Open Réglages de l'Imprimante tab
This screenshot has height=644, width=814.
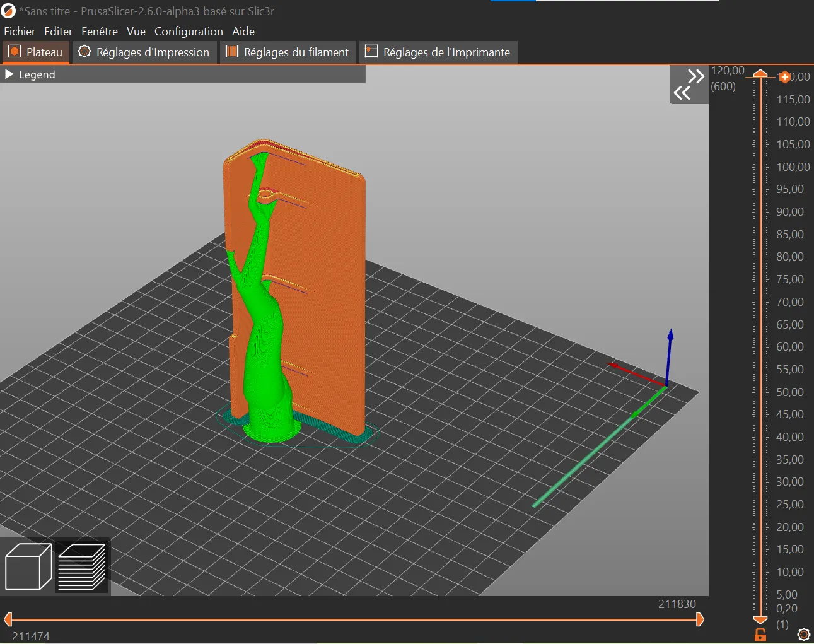pyautogui.click(x=438, y=52)
